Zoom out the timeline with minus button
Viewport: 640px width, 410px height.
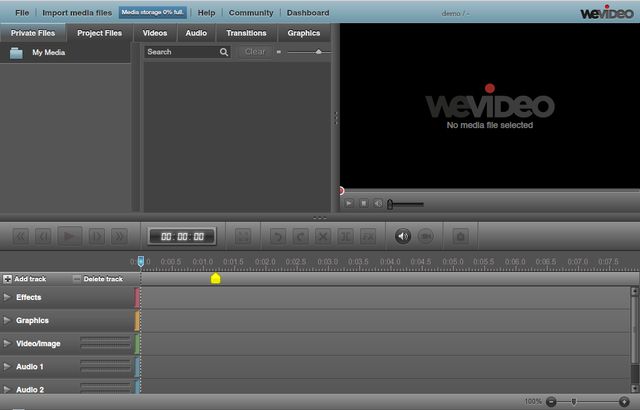click(x=551, y=402)
